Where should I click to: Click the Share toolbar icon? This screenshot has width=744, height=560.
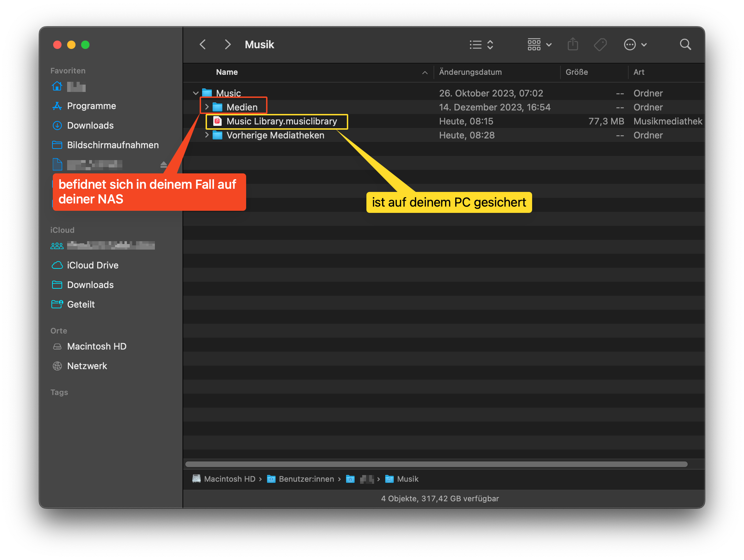point(573,44)
